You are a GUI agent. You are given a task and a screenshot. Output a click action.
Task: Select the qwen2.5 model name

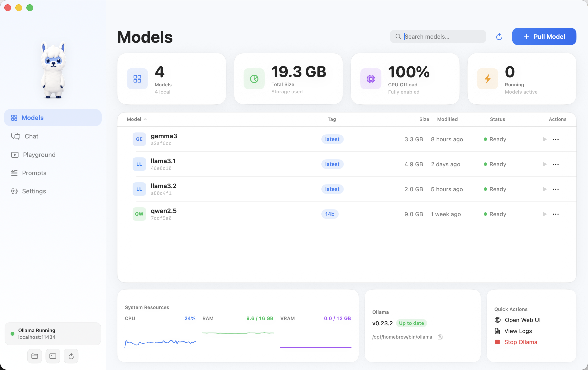[x=164, y=211]
